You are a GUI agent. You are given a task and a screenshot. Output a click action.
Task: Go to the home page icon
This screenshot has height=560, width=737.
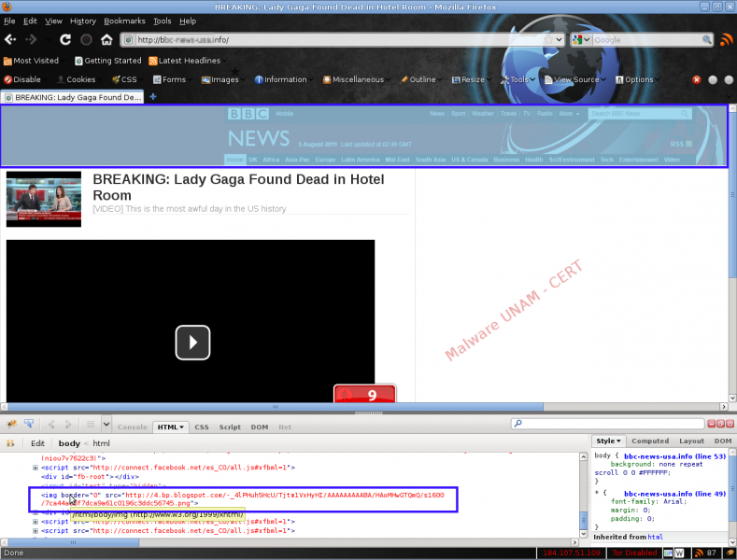tap(106, 40)
